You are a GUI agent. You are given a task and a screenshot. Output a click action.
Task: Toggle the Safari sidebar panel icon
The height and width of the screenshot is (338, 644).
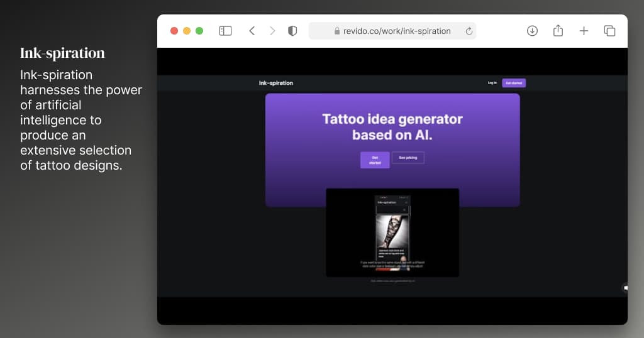225,31
